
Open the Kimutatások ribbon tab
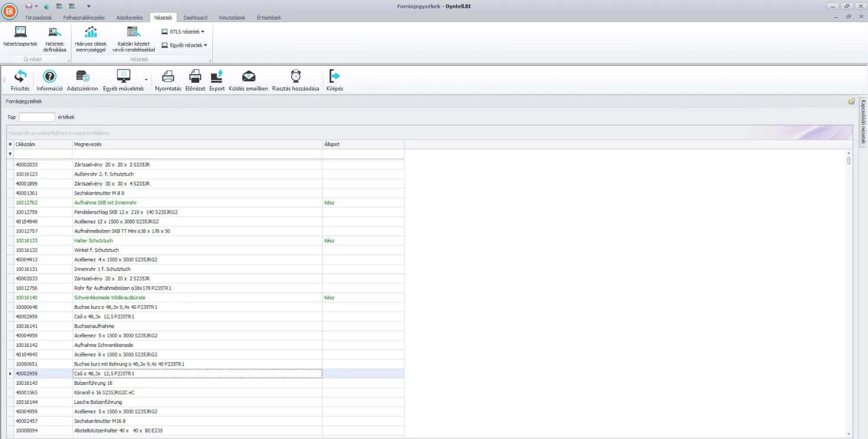tap(232, 18)
